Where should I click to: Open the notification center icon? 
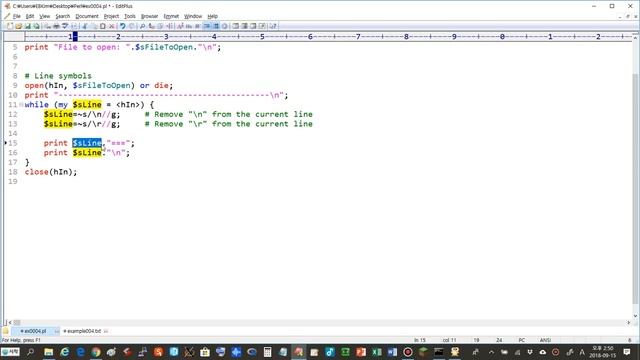pos(627,352)
